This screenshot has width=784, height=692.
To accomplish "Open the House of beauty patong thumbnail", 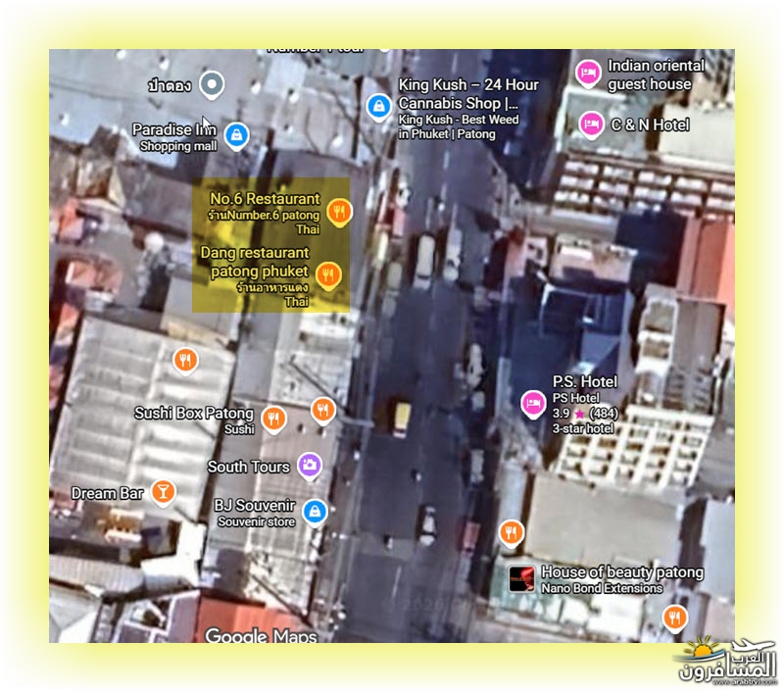I will (x=522, y=579).
